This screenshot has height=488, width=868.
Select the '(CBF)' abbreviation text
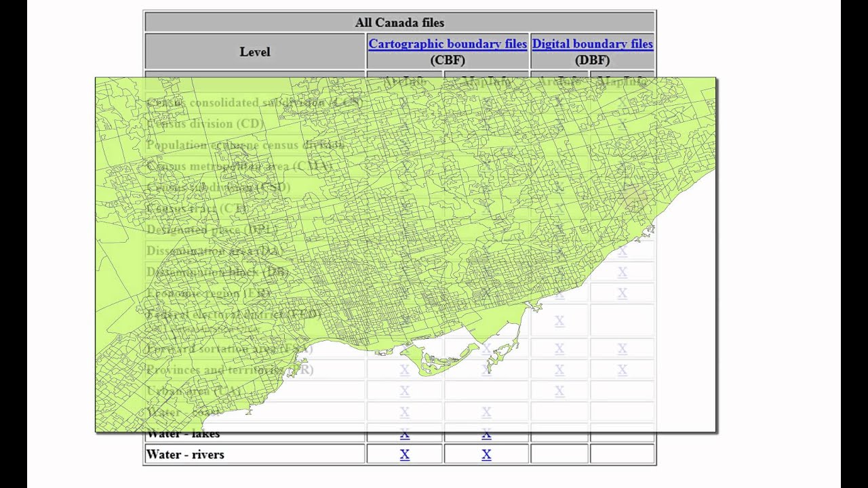coord(448,60)
